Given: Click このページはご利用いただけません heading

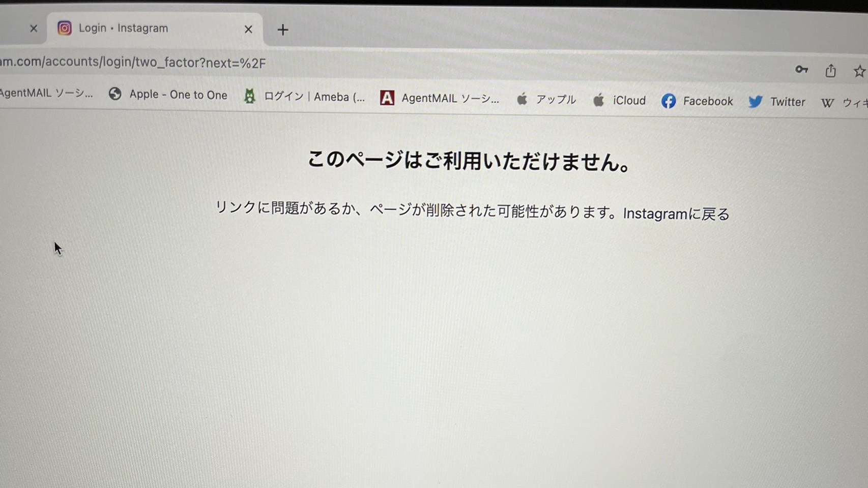Looking at the screenshot, I should coord(469,161).
